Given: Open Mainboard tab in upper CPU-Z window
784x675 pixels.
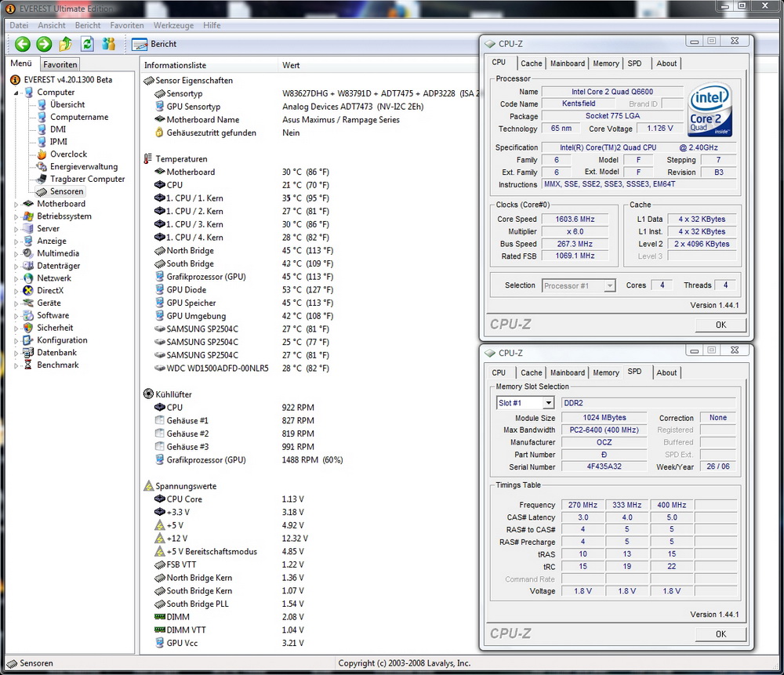Looking at the screenshot, I should point(568,64).
